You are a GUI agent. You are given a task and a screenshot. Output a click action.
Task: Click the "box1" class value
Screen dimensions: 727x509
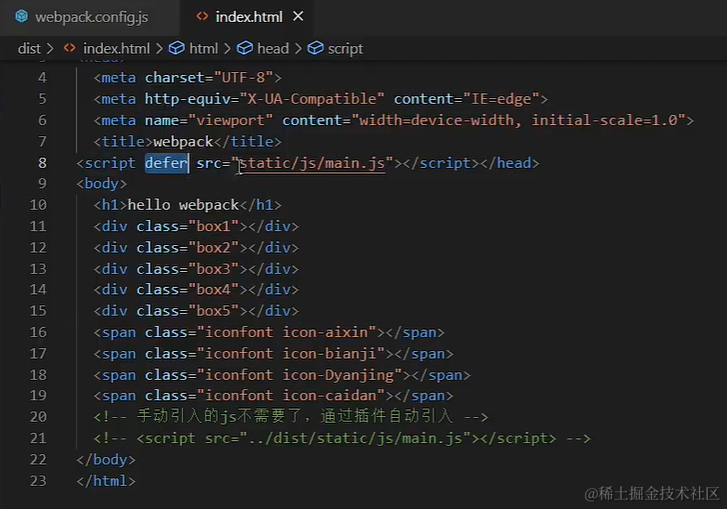[x=214, y=226]
